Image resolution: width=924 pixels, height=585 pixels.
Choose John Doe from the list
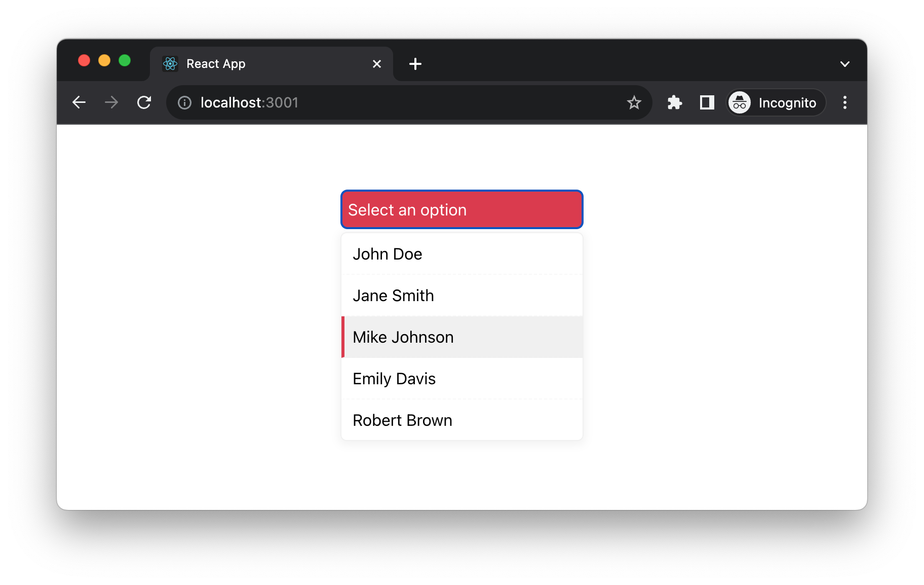tap(461, 254)
